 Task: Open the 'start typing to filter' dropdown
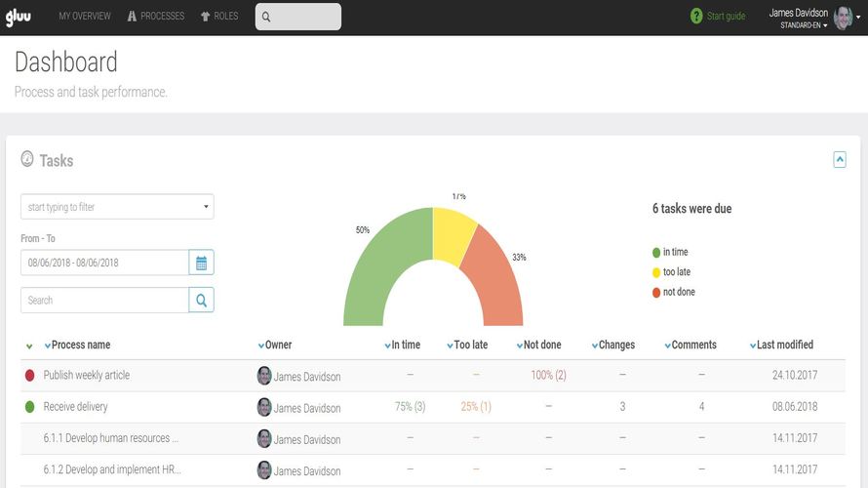pyautogui.click(x=117, y=207)
